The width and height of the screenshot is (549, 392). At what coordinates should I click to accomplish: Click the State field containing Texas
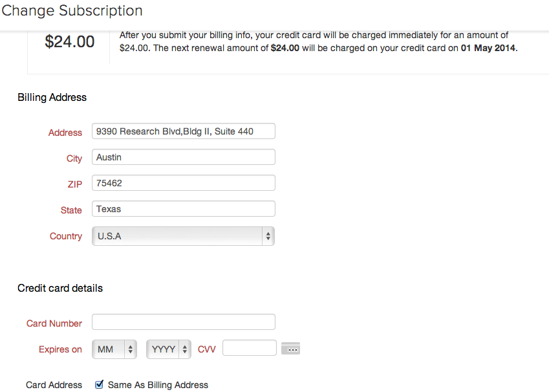(184, 209)
